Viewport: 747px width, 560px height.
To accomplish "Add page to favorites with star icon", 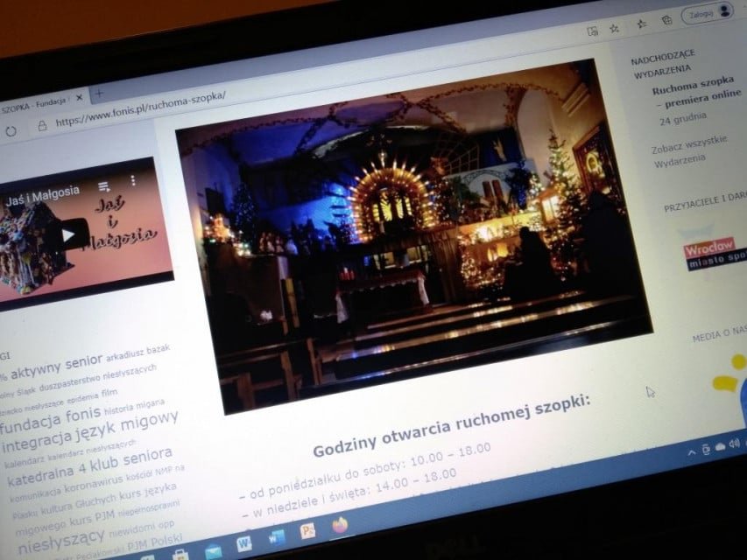I will tap(615, 29).
